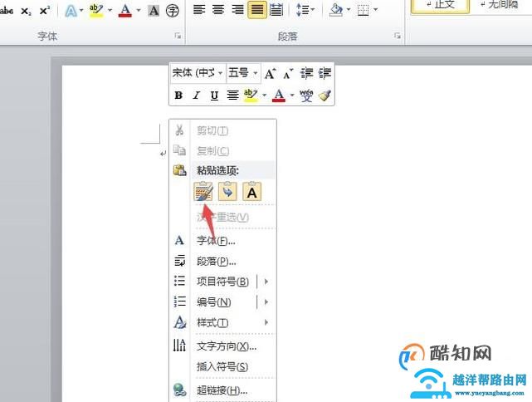Paste keep text only option

pos(251,192)
